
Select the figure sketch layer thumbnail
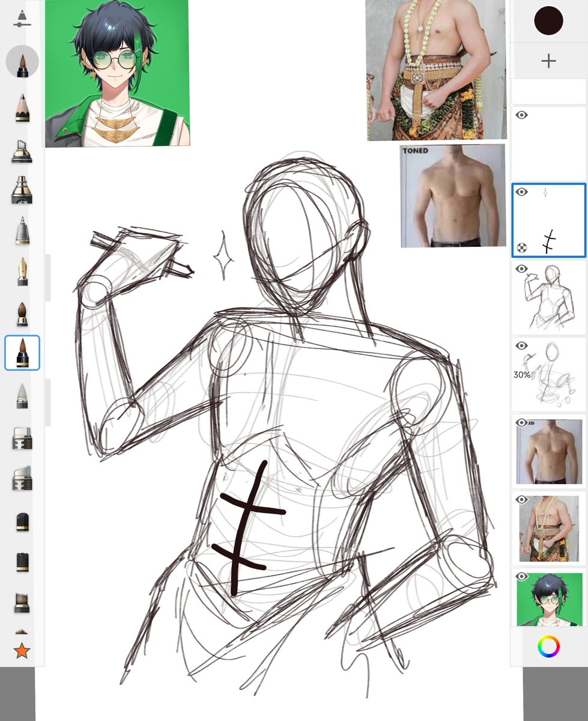coord(549,297)
